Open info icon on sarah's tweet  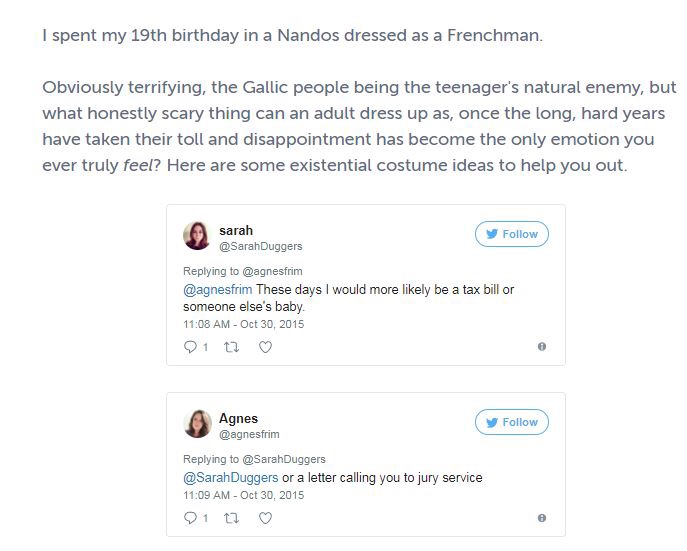542,347
